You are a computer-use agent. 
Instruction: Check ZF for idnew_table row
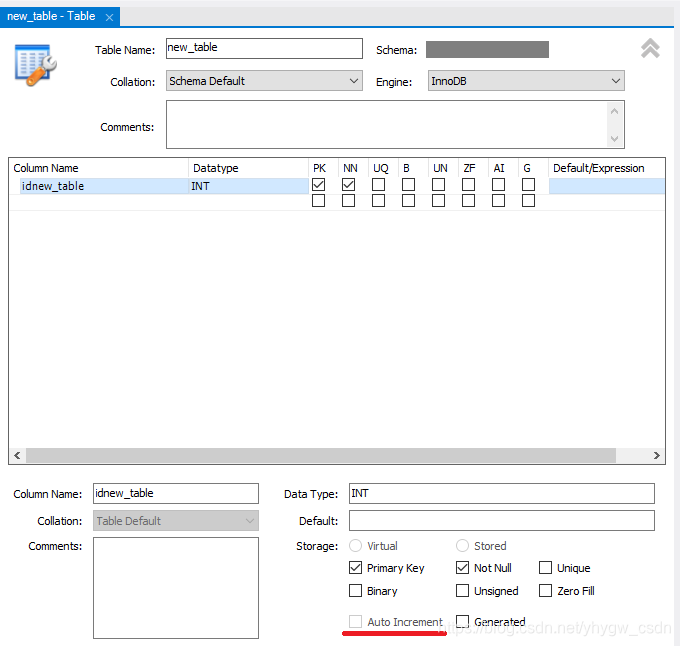coord(468,185)
